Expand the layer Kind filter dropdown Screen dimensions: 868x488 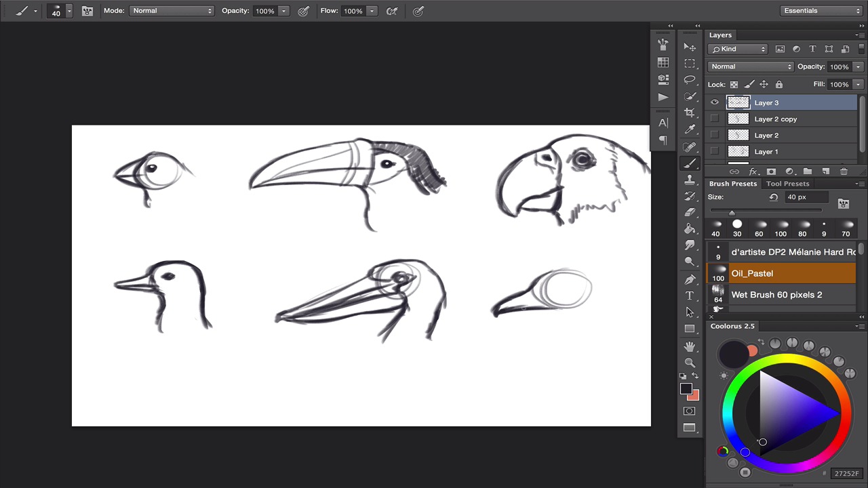point(738,49)
